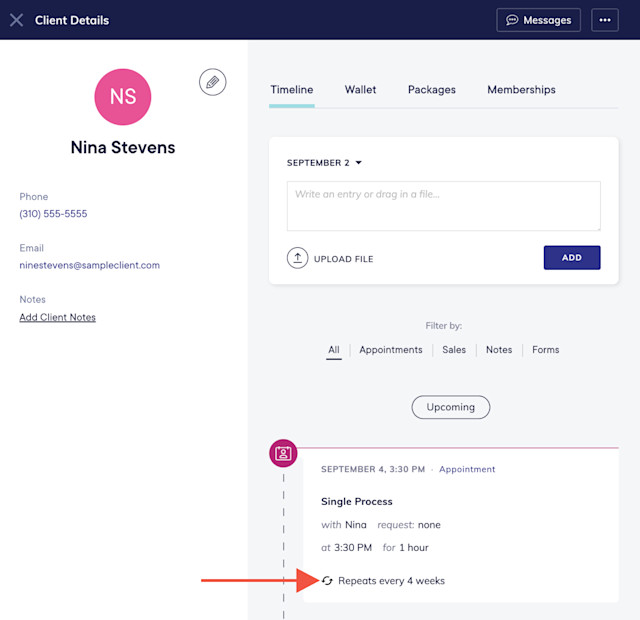This screenshot has width=640, height=620.
Task: Click the repeat cycle icon
Action: coord(327,580)
